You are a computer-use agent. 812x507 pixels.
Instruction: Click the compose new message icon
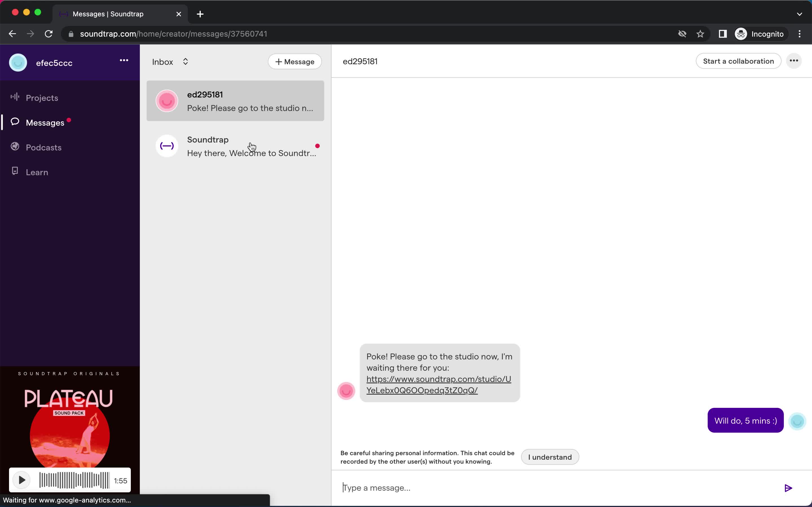[x=295, y=61]
